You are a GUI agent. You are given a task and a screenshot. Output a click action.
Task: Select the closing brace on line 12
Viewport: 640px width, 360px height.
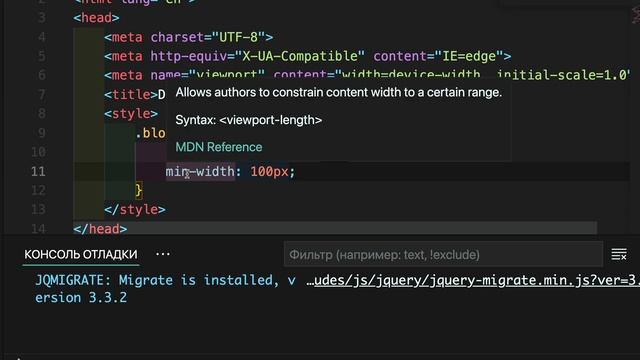(x=139, y=191)
